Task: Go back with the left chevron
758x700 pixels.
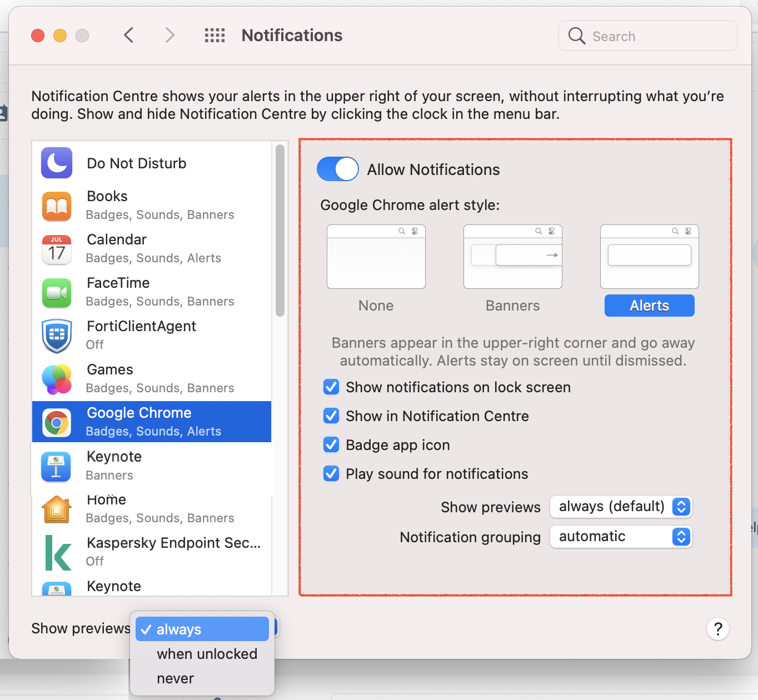Action: point(128,36)
